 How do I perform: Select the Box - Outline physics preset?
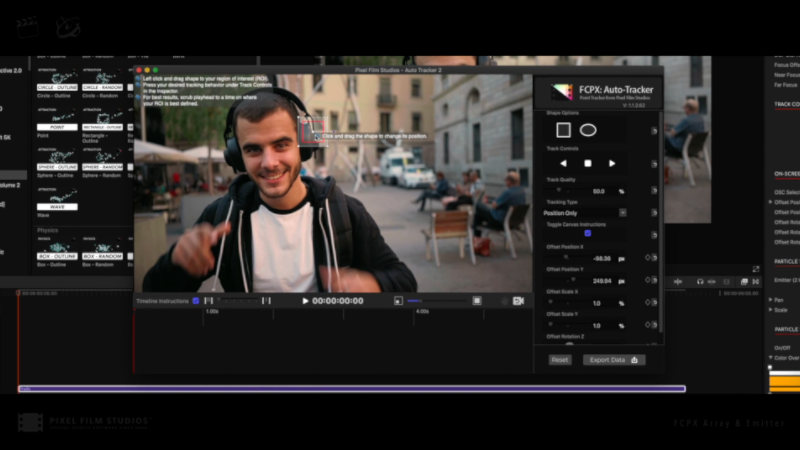(57, 248)
